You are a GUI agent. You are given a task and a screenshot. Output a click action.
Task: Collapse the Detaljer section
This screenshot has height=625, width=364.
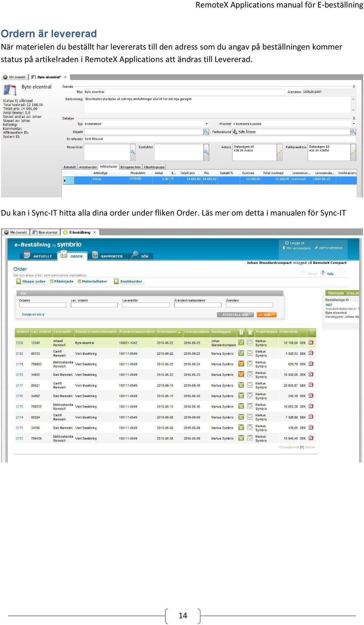tap(354, 118)
